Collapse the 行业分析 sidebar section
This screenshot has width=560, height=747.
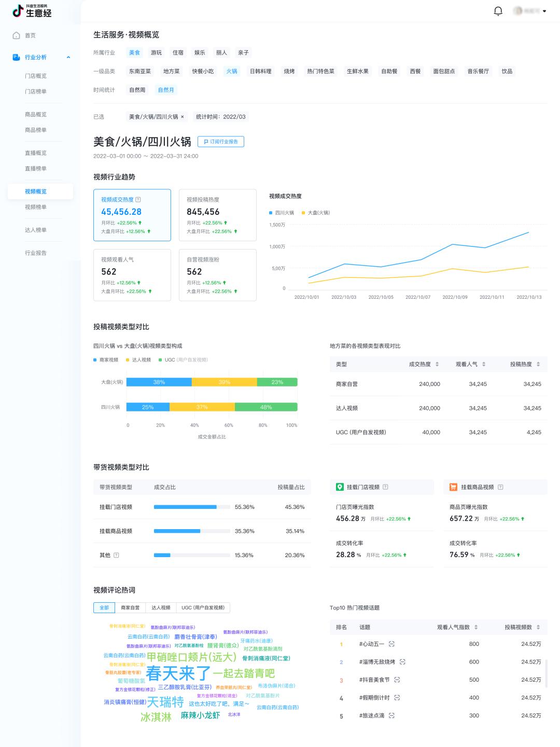click(x=68, y=57)
